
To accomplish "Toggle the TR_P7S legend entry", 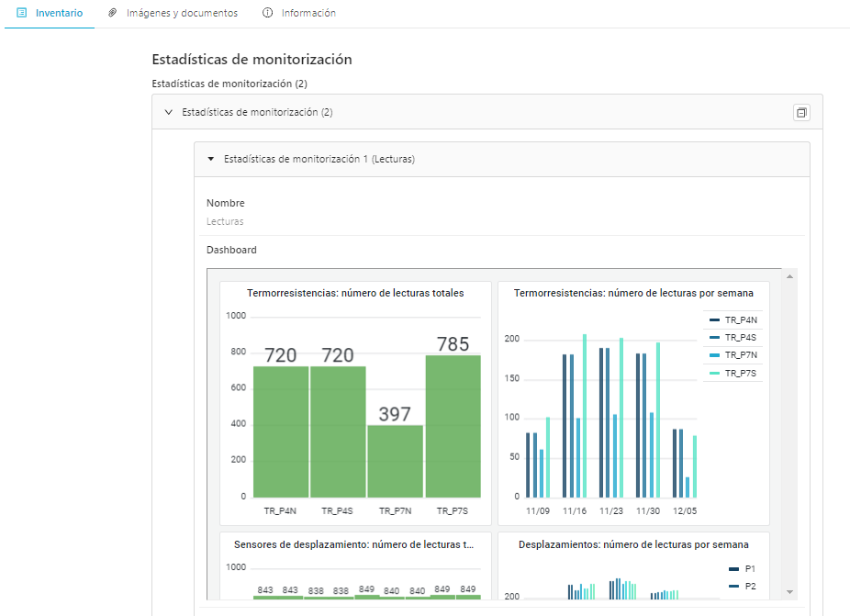I will click(733, 373).
